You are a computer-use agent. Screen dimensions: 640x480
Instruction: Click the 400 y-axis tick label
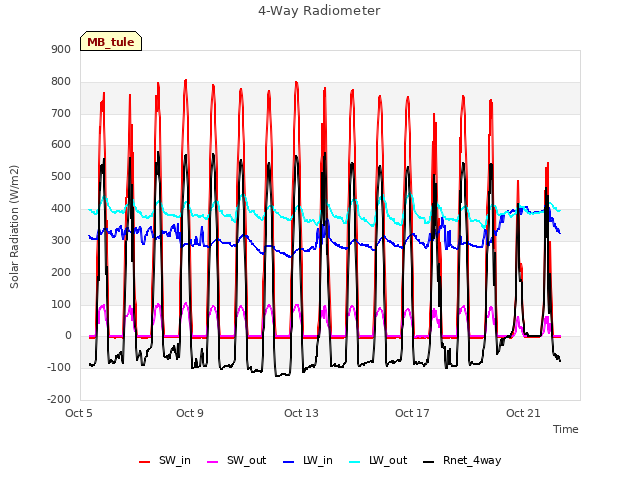point(61,208)
